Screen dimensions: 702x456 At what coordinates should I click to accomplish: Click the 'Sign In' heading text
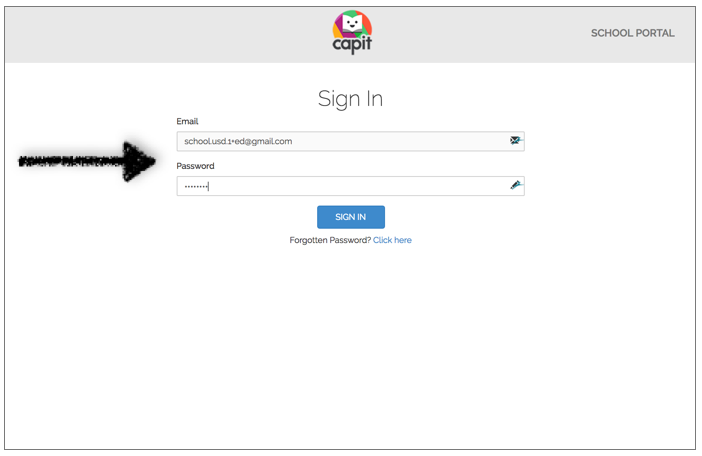pyautogui.click(x=350, y=99)
